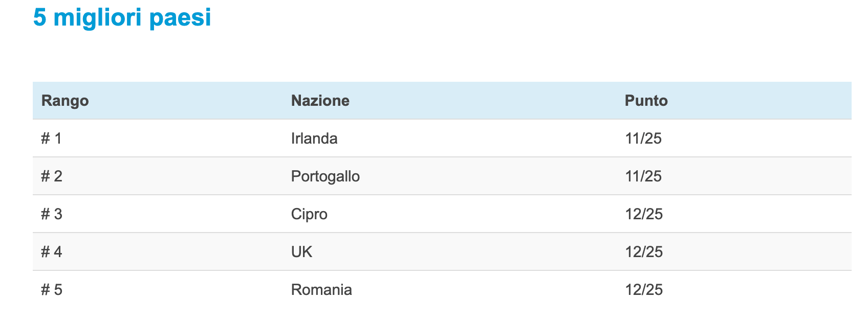Image resolution: width=868 pixels, height=322 pixels.
Task: Click rank cell '# 5'
Action: click(52, 290)
